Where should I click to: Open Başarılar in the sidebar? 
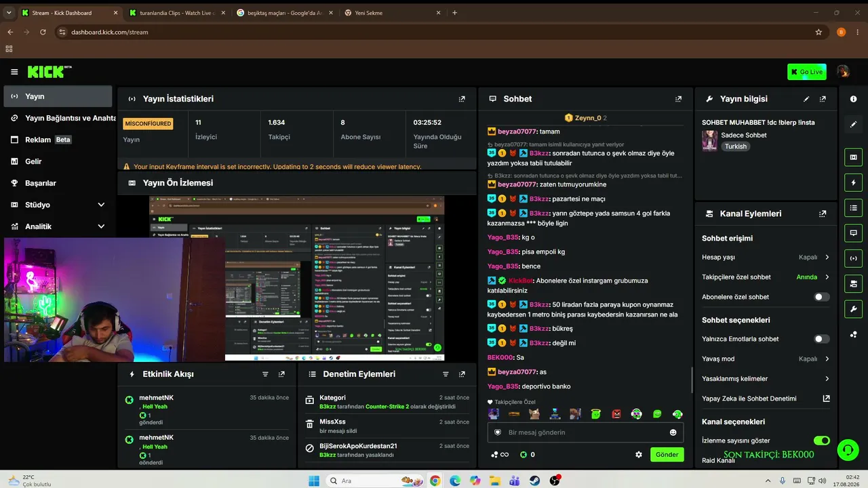click(x=58, y=183)
